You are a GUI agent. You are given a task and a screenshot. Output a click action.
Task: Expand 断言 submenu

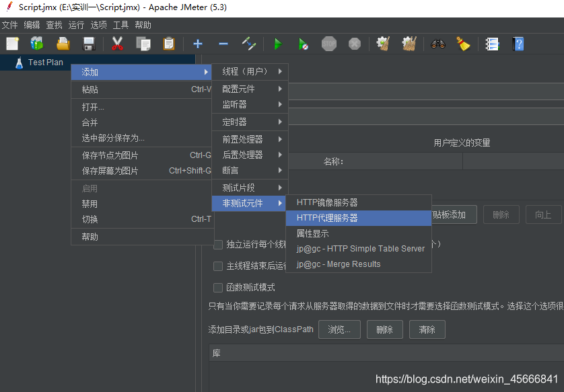click(x=250, y=170)
